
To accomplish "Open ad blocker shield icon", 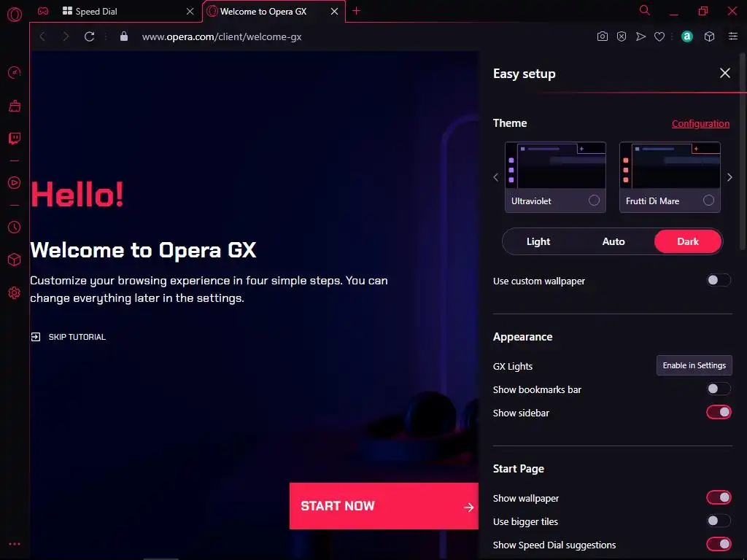I will click(622, 36).
